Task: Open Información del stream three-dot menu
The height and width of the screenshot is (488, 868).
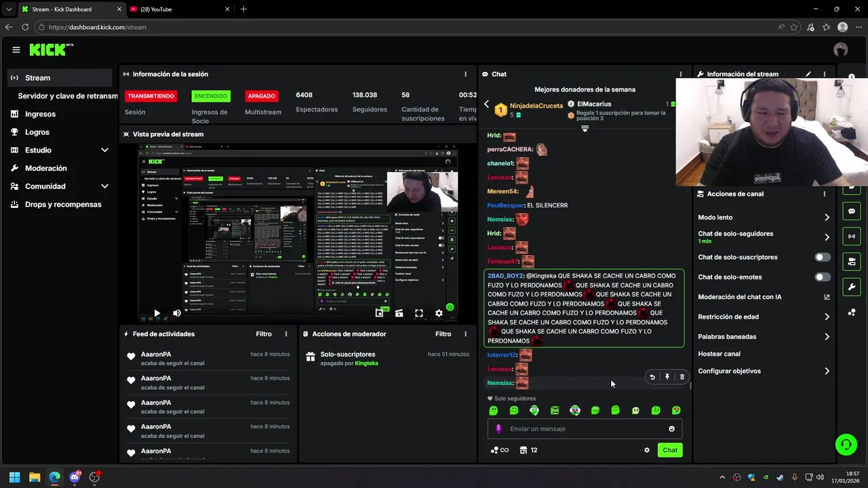Action: click(825, 74)
